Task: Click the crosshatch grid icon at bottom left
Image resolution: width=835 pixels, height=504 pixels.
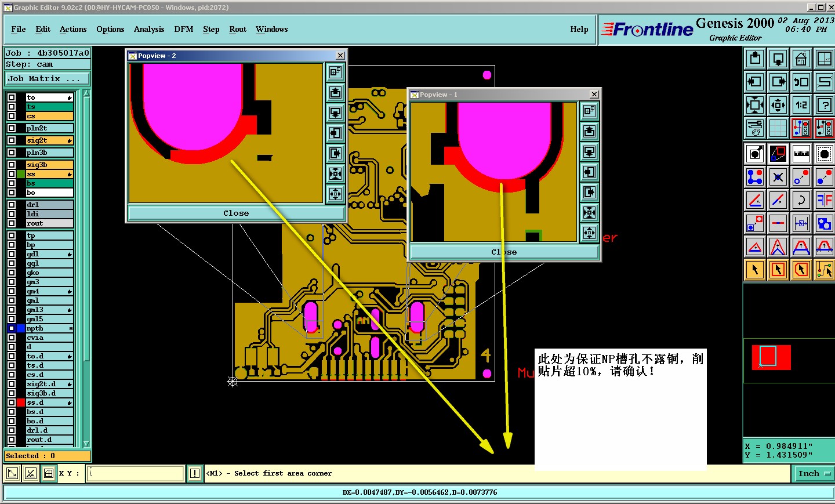Action: (x=49, y=473)
